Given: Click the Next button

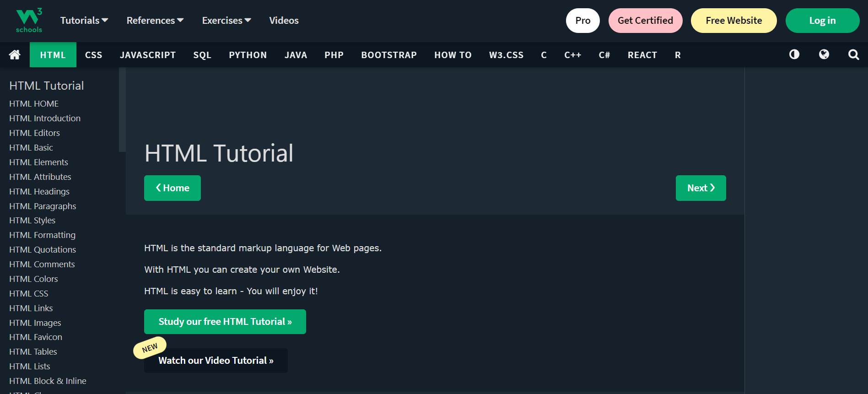Looking at the screenshot, I should click(701, 188).
